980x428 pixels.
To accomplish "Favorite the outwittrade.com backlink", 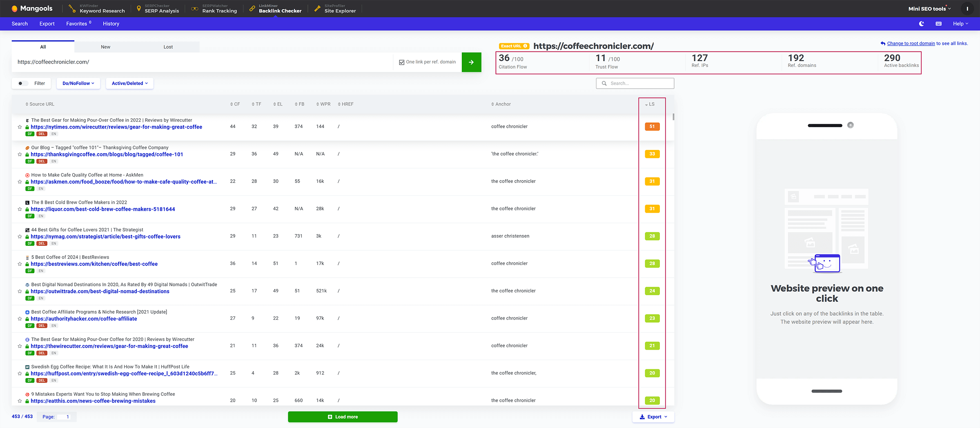I will point(20,291).
